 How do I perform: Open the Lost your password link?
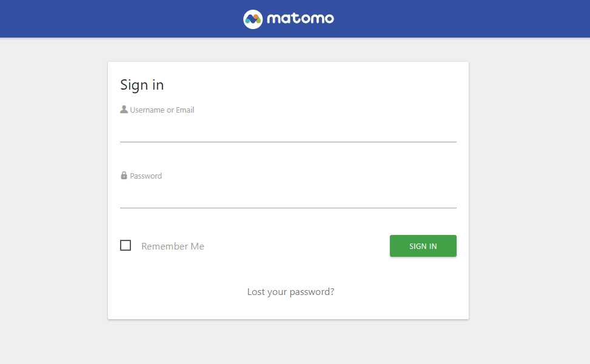click(290, 292)
